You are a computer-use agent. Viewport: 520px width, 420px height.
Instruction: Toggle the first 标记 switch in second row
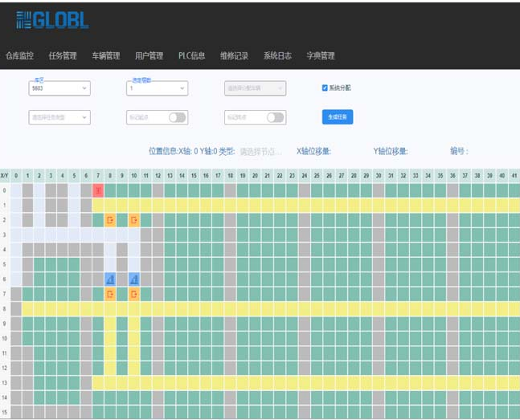click(x=177, y=117)
